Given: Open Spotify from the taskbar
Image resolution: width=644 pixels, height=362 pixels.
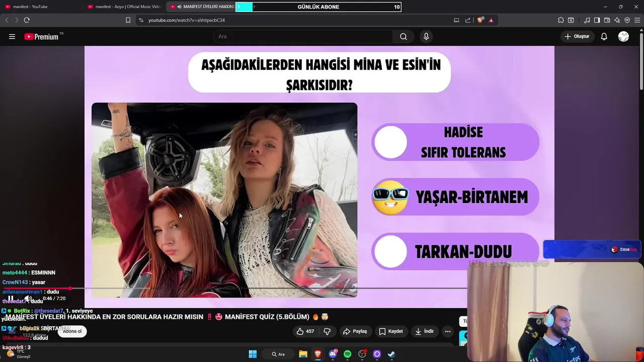Looking at the screenshot, I should pos(347,354).
